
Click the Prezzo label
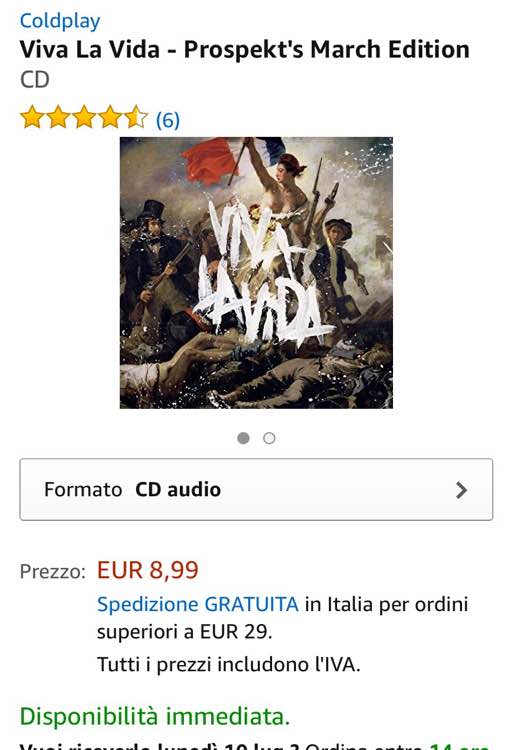tap(53, 572)
